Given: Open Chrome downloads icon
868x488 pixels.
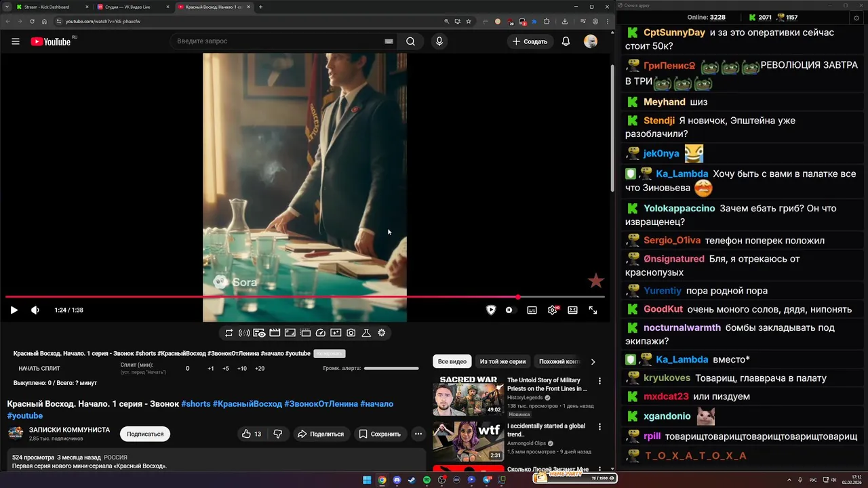Looking at the screenshot, I should pos(564,21).
